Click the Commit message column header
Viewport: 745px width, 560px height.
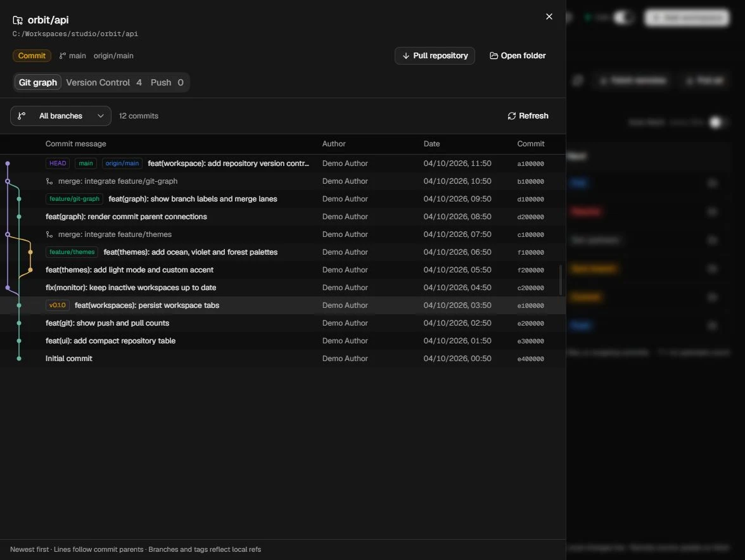coord(76,144)
